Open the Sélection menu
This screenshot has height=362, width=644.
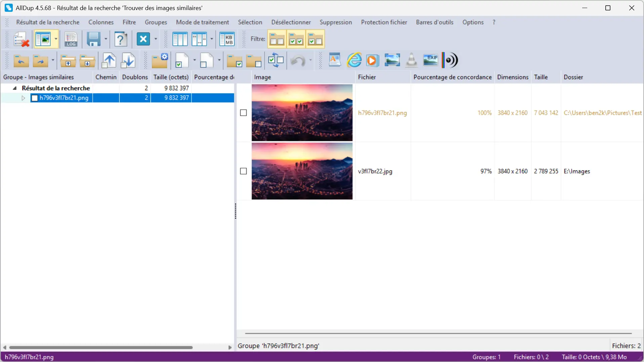(250, 22)
